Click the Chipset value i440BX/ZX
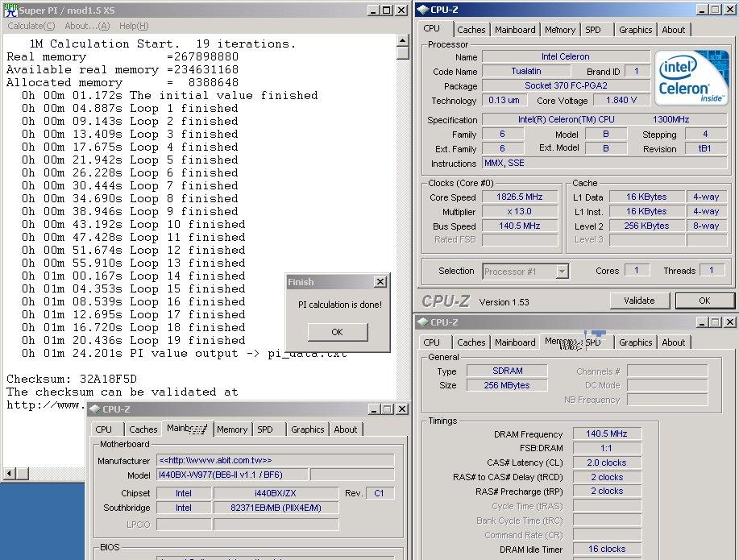Image resolution: width=739 pixels, height=560 pixels. click(276, 494)
